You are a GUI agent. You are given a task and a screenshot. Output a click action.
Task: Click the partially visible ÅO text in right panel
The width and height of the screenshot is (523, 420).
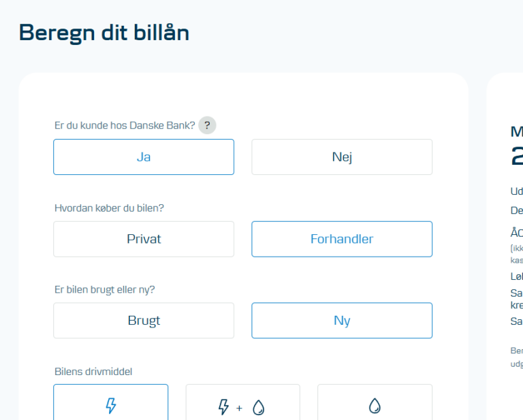click(x=517, y=233)
